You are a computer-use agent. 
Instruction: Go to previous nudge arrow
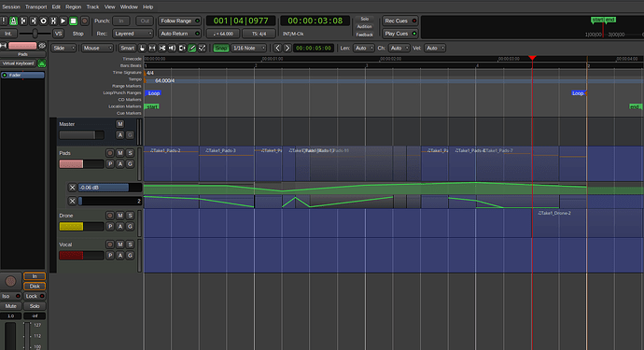click(277, 48)
